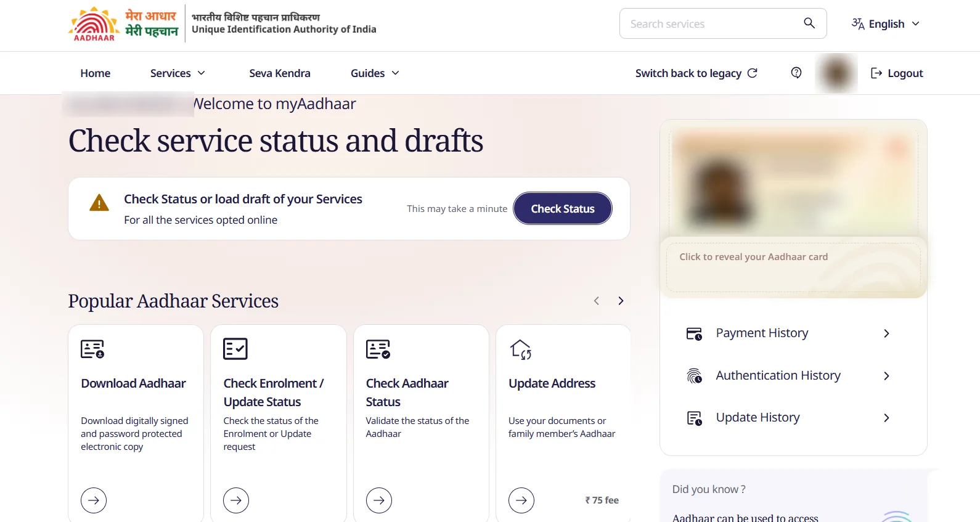980x522 pixels.
Task: Click the Check Aadhaar Status icon
Action: 378,349
